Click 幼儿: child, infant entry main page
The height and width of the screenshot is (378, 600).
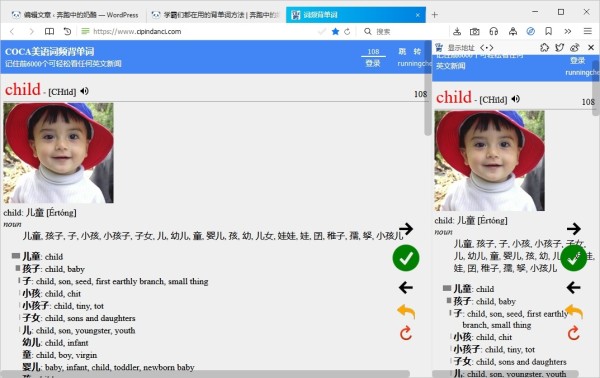coord(55,342)
